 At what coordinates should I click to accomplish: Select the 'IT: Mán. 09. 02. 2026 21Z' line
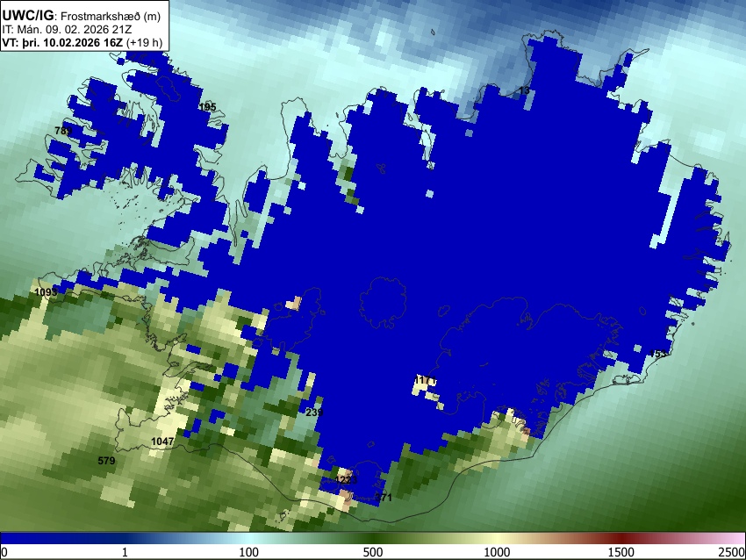click(67, 30)
